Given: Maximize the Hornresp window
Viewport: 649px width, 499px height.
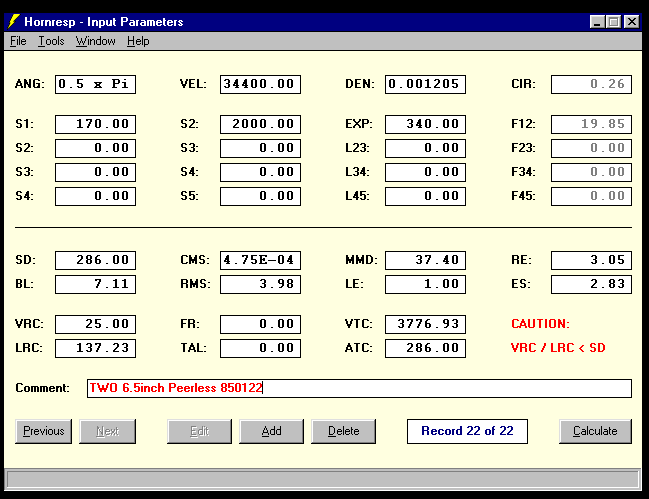Looking at the screenshot, I should click(x=613, y=22).
